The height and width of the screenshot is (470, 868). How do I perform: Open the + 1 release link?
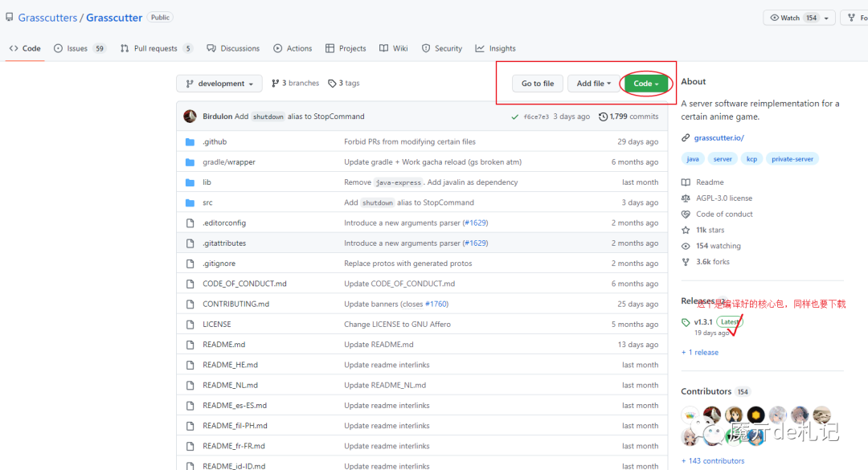pos(700,352)
